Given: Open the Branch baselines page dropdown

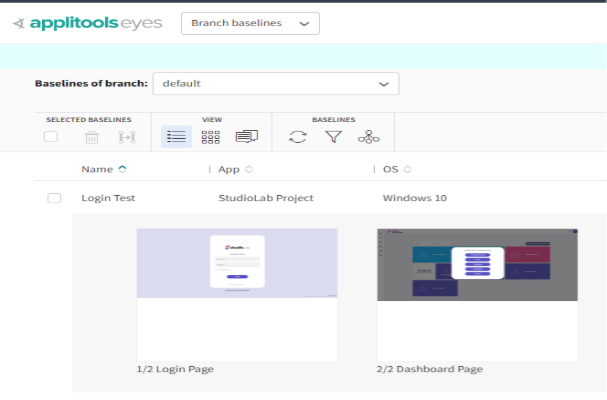Looking at the screenshot, I should [x=250, y=23].
